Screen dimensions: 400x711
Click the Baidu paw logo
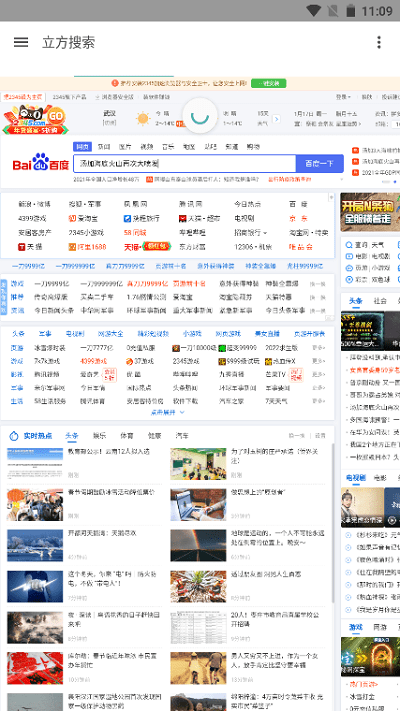pos(41,162)
